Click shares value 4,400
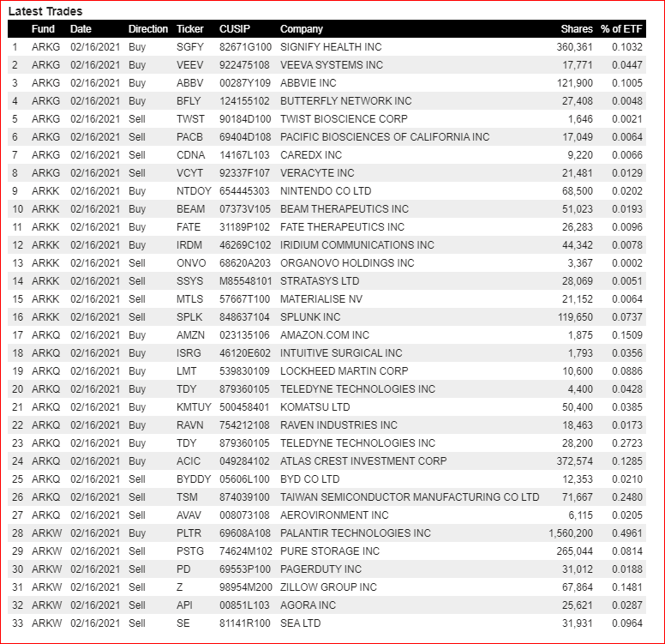This screenshot has width=665, height=644. [x=580, y=389]
